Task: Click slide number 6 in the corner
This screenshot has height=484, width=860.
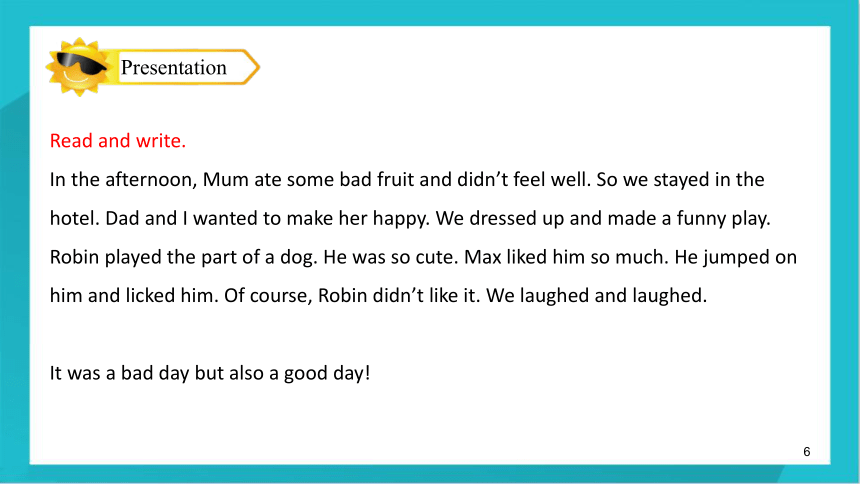Action: click(x=806, y=452)
